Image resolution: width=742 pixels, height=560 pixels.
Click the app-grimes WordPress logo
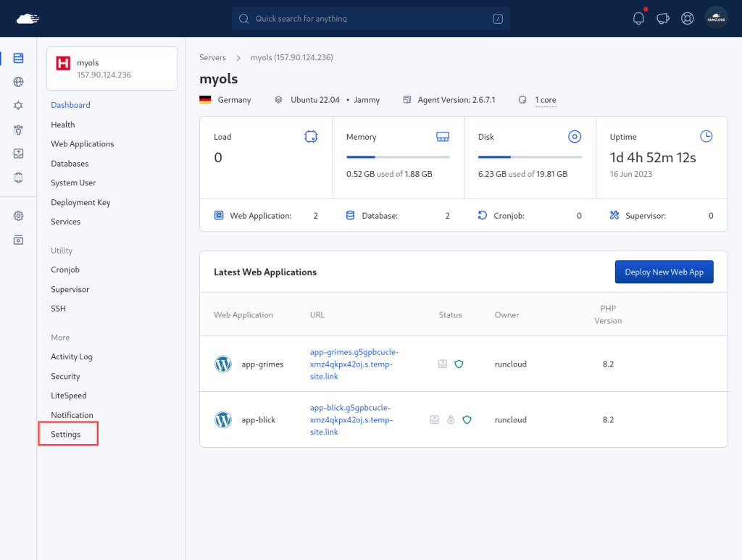(223, 364)
